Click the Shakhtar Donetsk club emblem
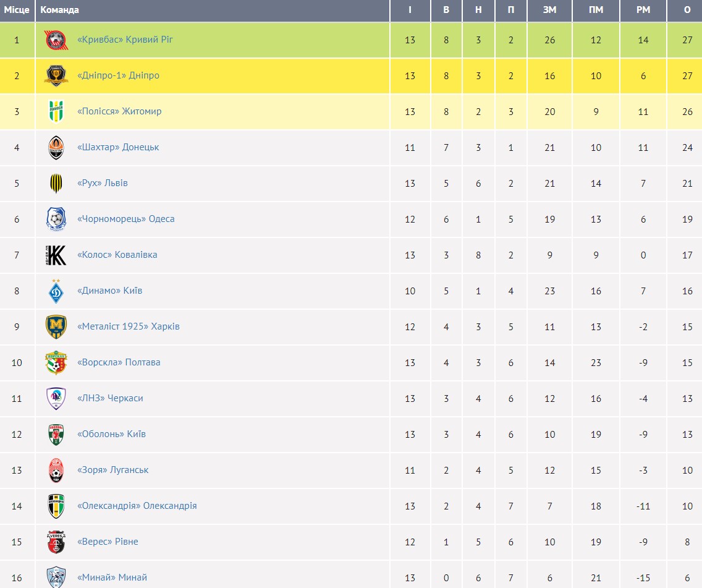Image resolution: width=702 pixels, height=588 pixels. point(56,148)
